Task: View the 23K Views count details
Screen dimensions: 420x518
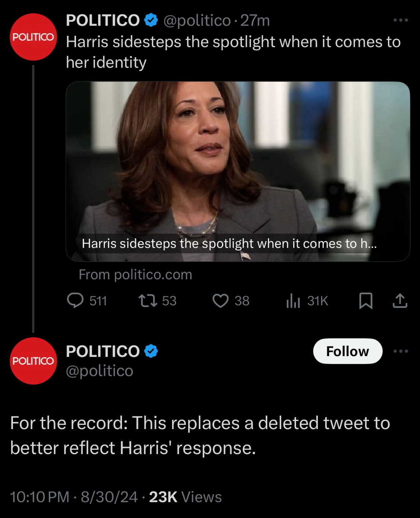Action: pos(185,497)
